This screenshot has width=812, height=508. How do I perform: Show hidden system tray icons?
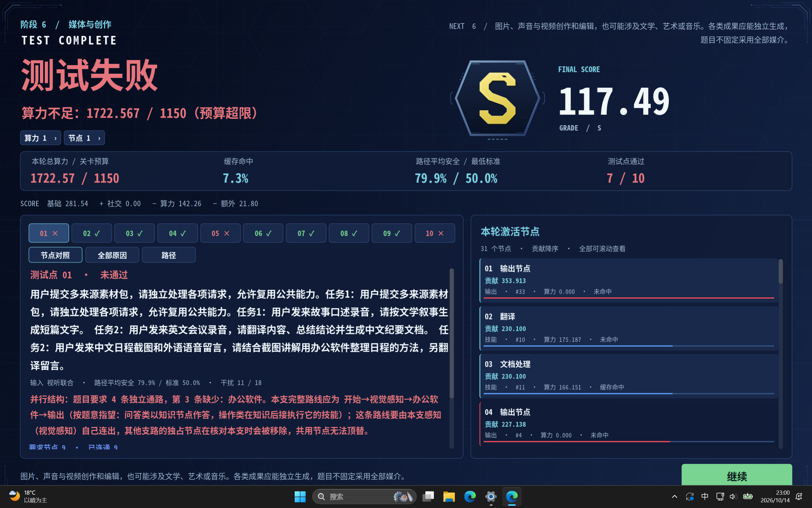click(x=674, y=496)
